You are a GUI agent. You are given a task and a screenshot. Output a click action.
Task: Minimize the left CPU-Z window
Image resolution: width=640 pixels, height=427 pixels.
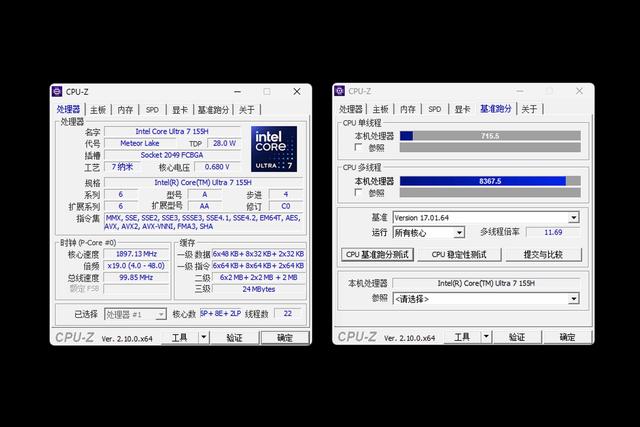237,91
